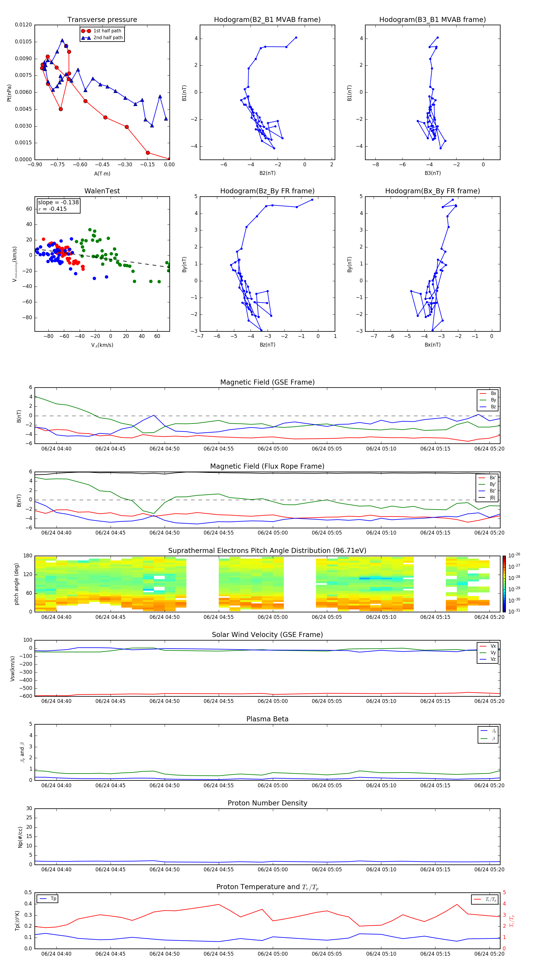Click the '-600' tick on Solar Wind panel
Viewport: 535px width, 980px height.
click(x=26, y=696)
